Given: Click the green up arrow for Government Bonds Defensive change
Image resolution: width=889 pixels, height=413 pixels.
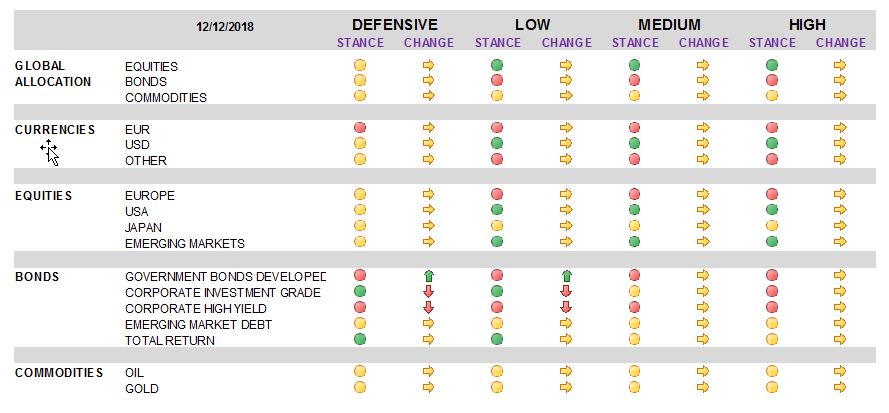Looking at the screenshot, I should (429, 276).
